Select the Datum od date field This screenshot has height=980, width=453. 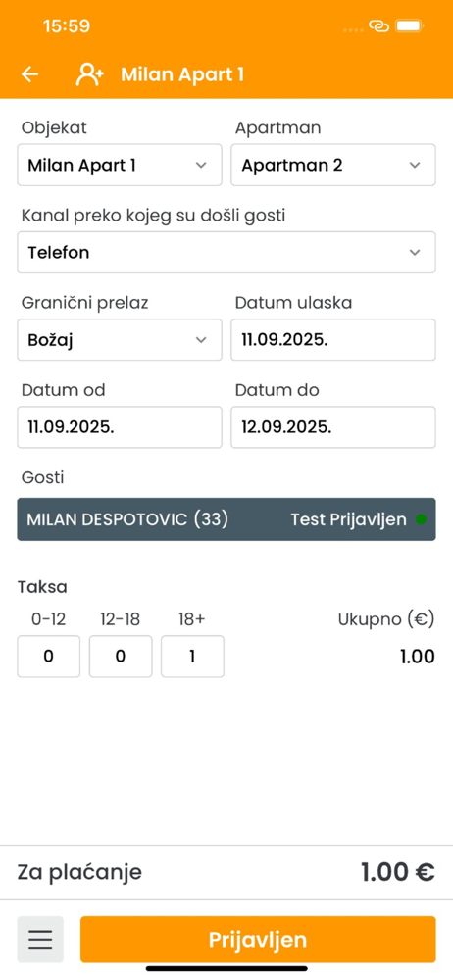pos(120,427)
